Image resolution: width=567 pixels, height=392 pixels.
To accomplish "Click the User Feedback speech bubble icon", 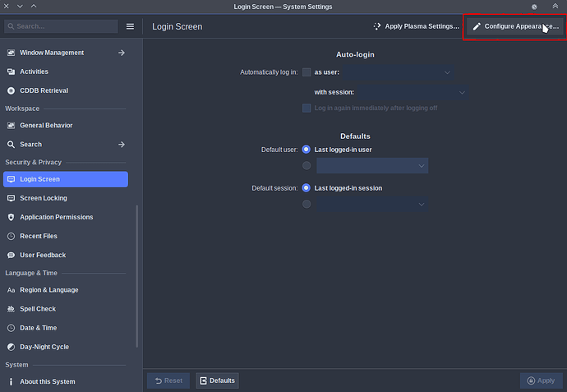I will 12,256.
